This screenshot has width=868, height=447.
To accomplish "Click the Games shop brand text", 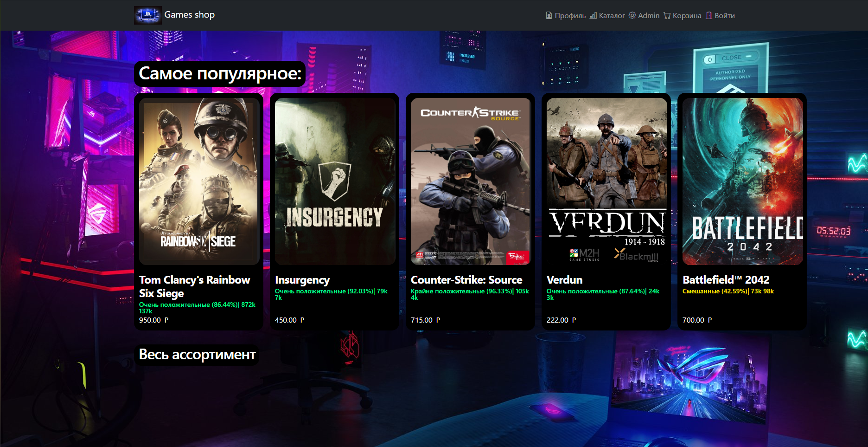I will pyautogui.click(x=189, y=15).
